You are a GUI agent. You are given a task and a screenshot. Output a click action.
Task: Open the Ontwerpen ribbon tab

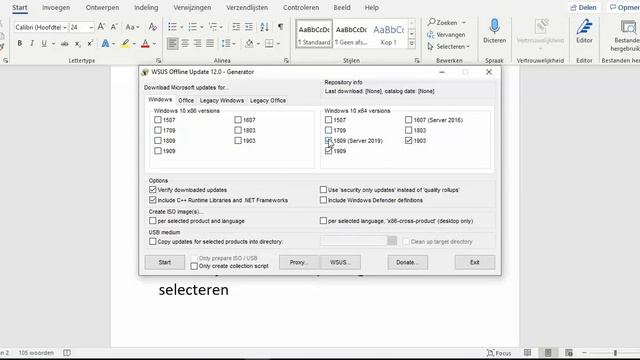tap(102, 8)
